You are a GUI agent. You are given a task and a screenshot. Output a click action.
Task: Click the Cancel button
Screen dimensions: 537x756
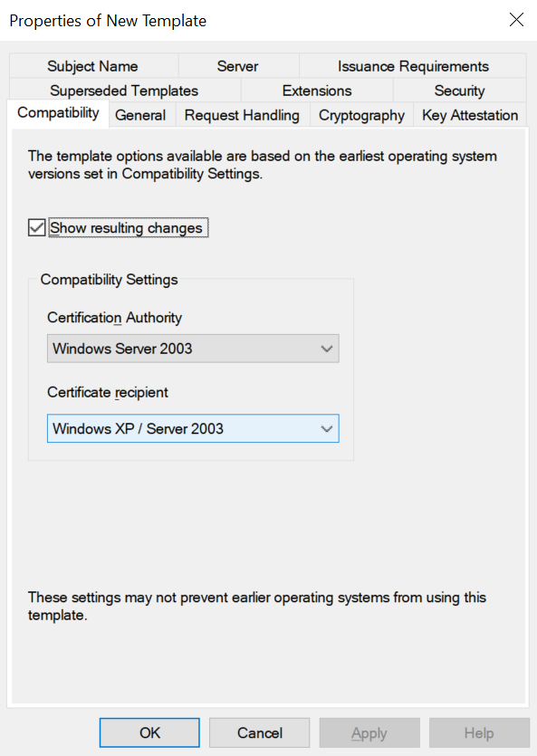tap(259, 732)
